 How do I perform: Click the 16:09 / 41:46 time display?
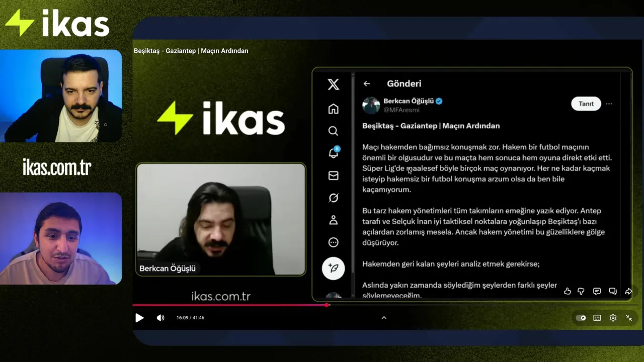[x=190, y=318]
